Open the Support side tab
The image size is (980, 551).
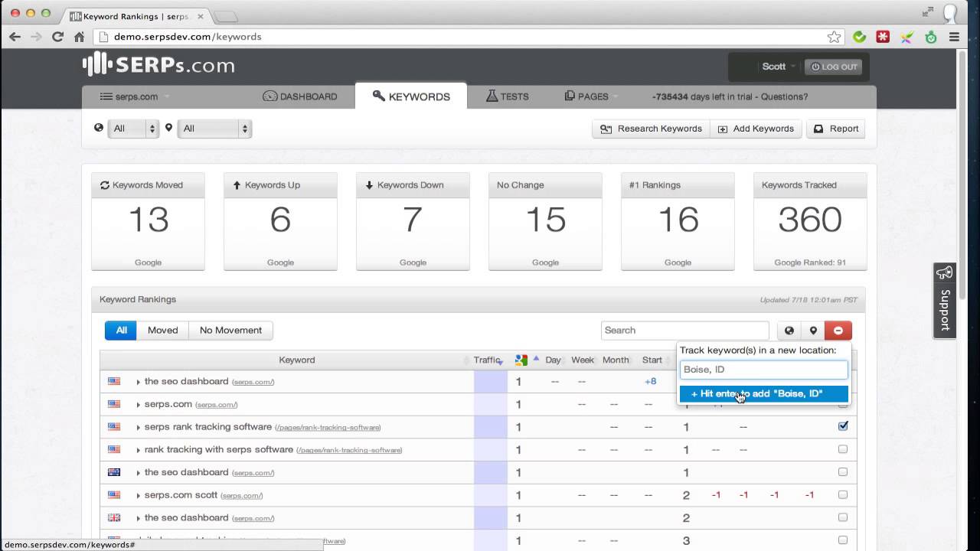(944, 301)
